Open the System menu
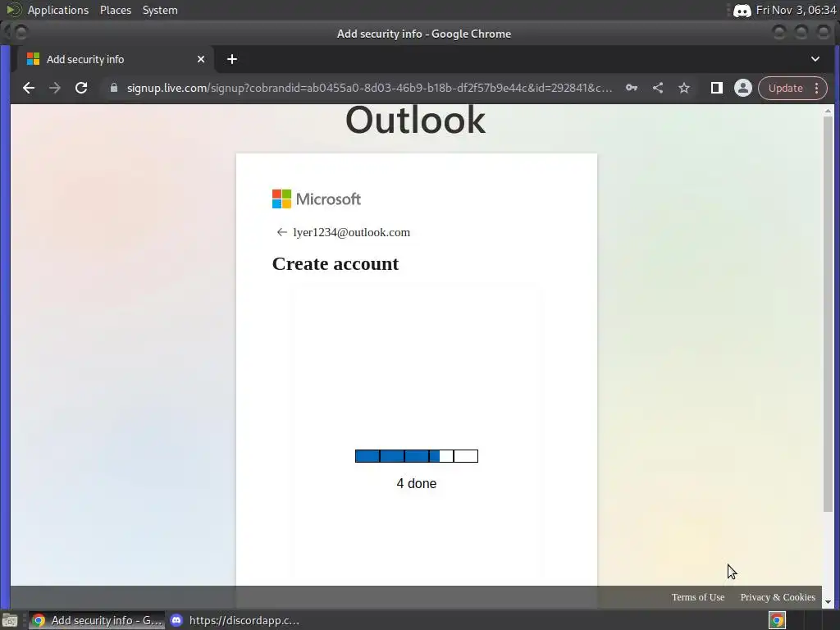The height and width of the screenshot is (630, 840). (160, 10)
